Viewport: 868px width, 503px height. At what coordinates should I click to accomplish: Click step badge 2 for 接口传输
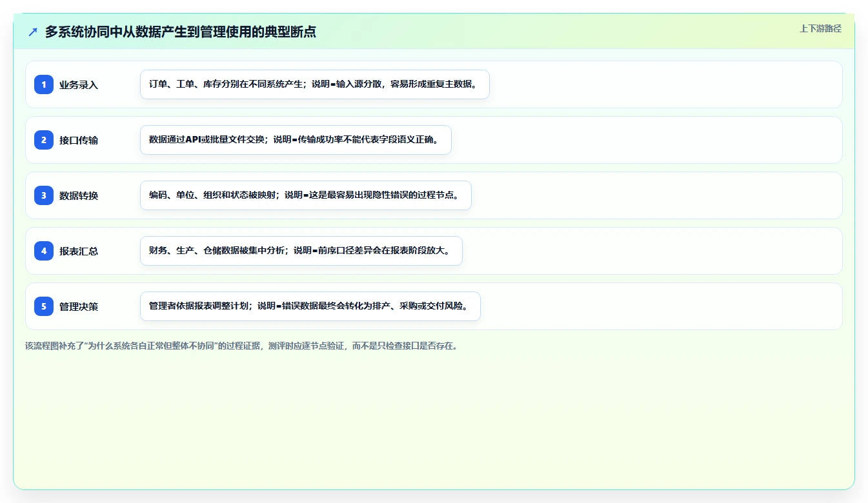click(x=44, y=140)
